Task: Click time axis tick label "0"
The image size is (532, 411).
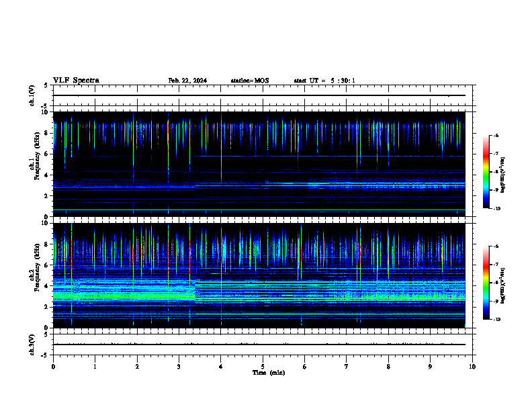Action: tap(53, 367)
